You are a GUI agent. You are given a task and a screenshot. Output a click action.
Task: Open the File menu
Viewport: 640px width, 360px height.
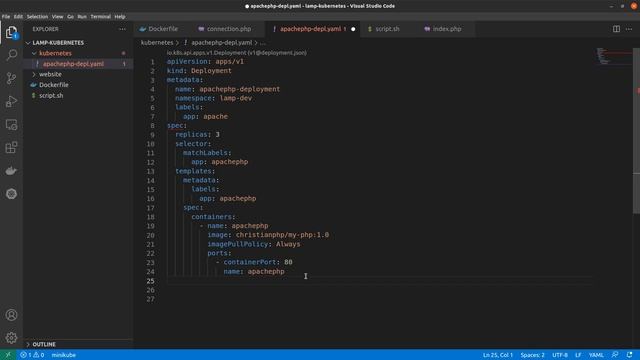(6, 17)
